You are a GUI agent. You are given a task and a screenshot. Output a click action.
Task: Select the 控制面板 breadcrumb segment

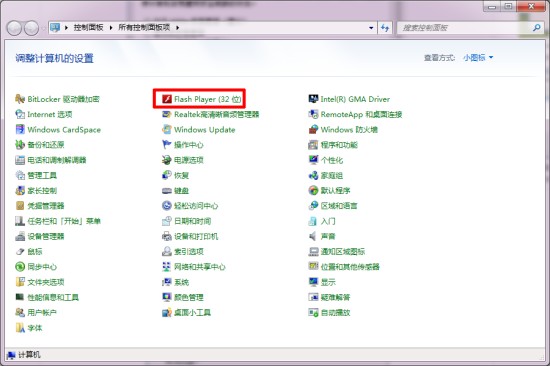point(88,27)
